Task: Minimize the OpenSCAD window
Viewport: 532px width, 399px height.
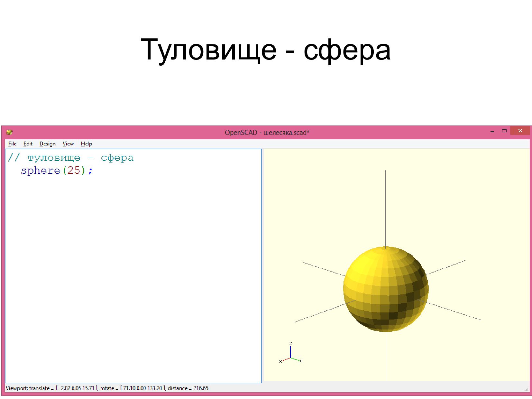Action: tap(492, 131)
